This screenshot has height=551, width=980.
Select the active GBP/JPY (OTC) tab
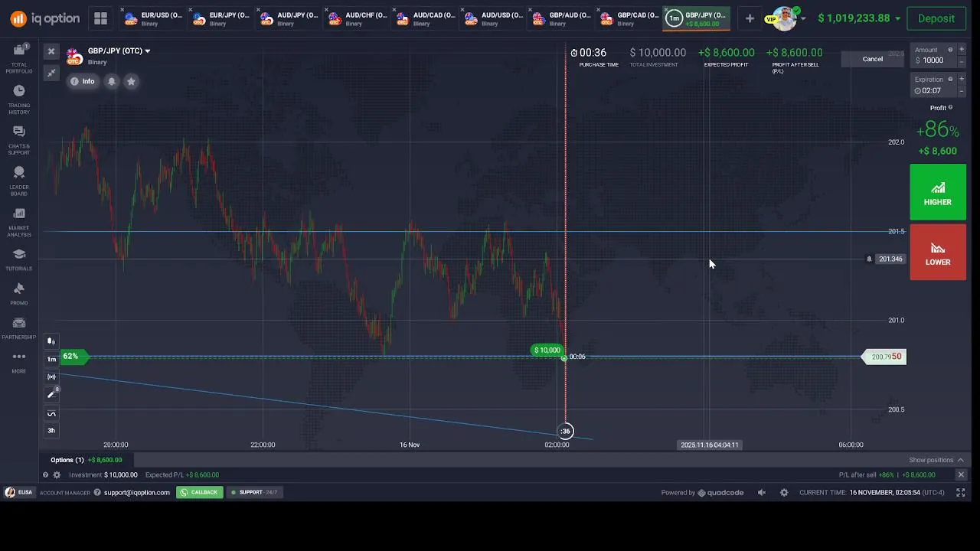pos(696,18)
